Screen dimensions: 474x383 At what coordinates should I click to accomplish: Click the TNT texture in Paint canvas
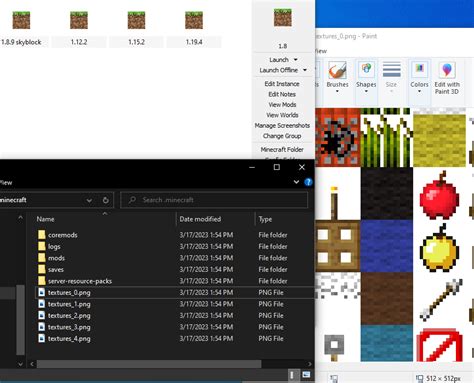pyautogui.click(x=338, y=137)
